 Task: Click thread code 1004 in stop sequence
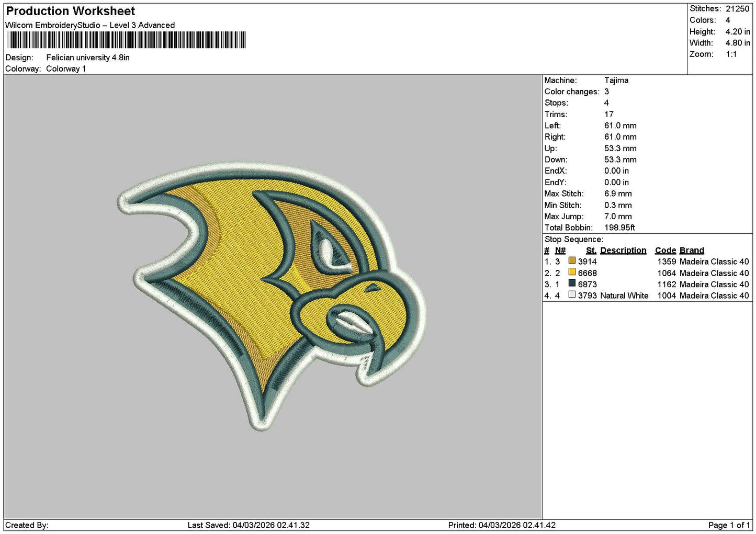tap(667, 296)
